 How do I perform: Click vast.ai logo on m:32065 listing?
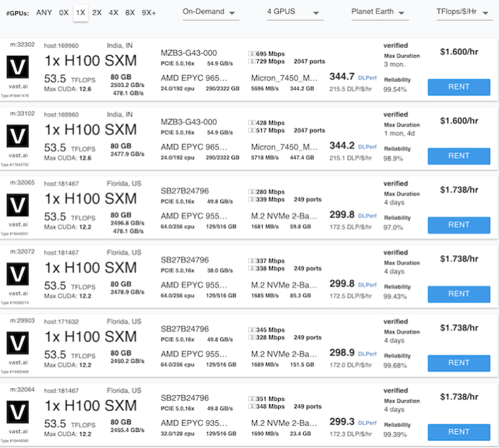click(x=17, y=205)
